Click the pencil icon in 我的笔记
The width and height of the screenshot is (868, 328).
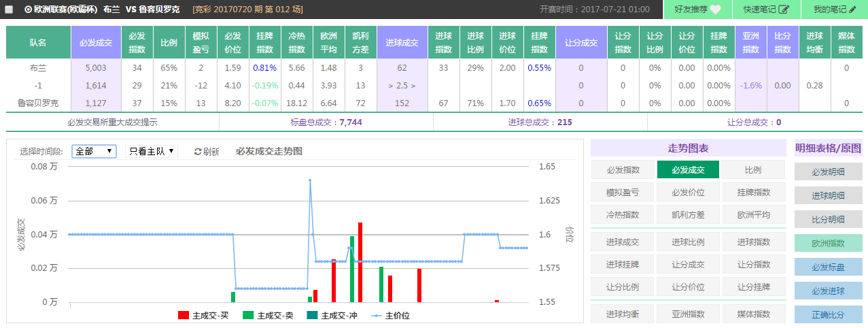pos(853,10)
